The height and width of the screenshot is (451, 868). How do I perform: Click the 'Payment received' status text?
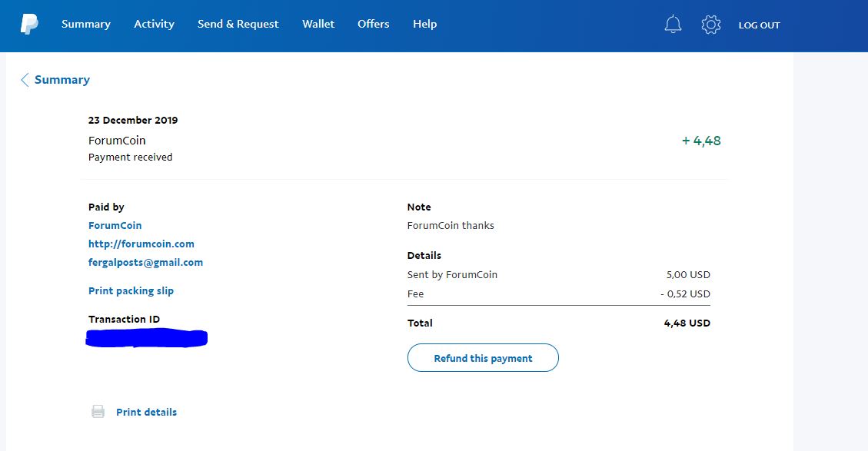pos(130,158)
